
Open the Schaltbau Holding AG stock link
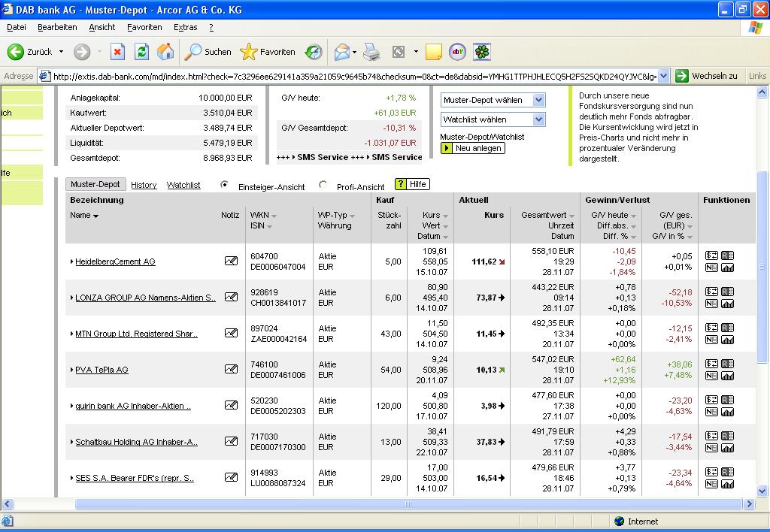(136, 442)
